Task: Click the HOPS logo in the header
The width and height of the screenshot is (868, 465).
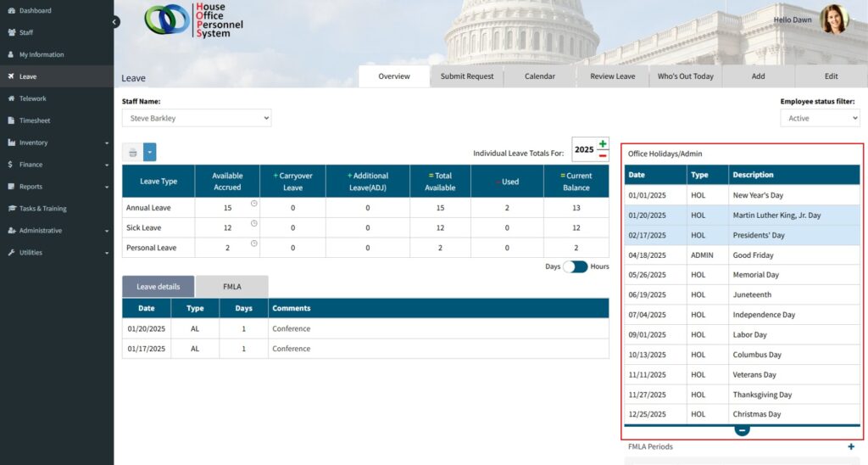Action: pos(194,20)
